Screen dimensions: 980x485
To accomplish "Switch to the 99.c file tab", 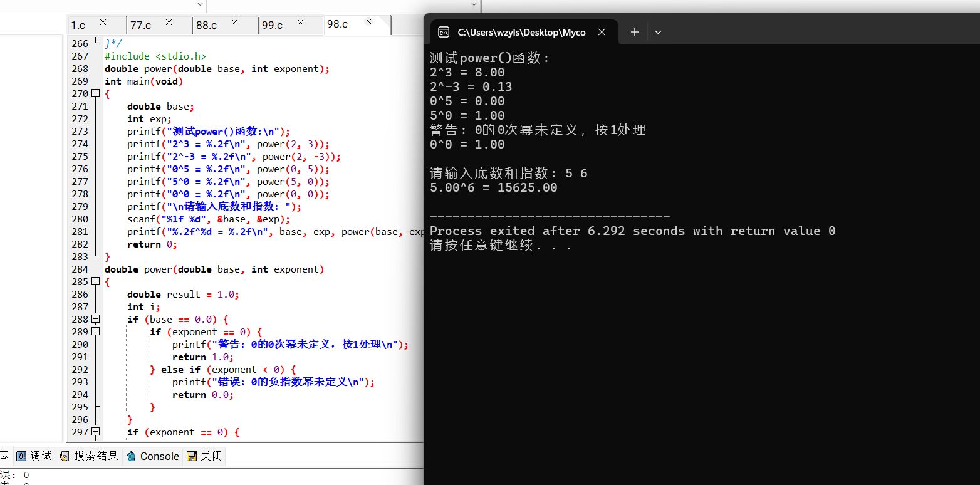I will (x=272, y=25).
